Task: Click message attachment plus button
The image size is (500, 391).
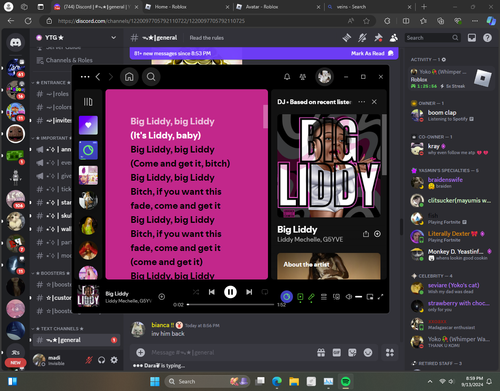Action: pyautogui.click(x=141, y=352)
